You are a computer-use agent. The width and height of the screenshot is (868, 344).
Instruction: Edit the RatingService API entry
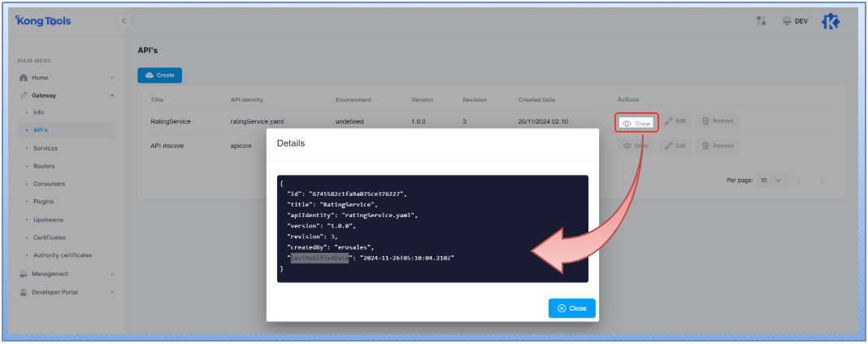(x=675, y=121)
